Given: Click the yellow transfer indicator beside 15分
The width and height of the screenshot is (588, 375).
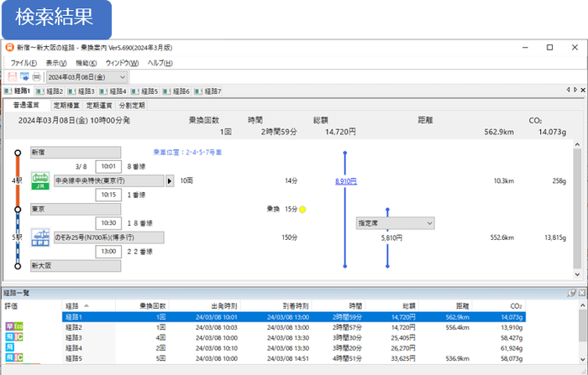Looking at the screenshot, I should pos(302,209).
